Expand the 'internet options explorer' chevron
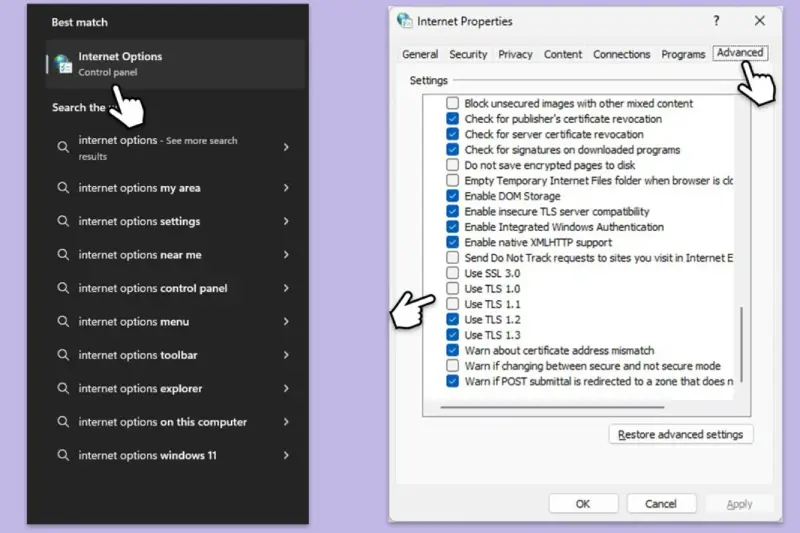Image resolution: width=800 pixels, height=533 pixels. (286, 389)
